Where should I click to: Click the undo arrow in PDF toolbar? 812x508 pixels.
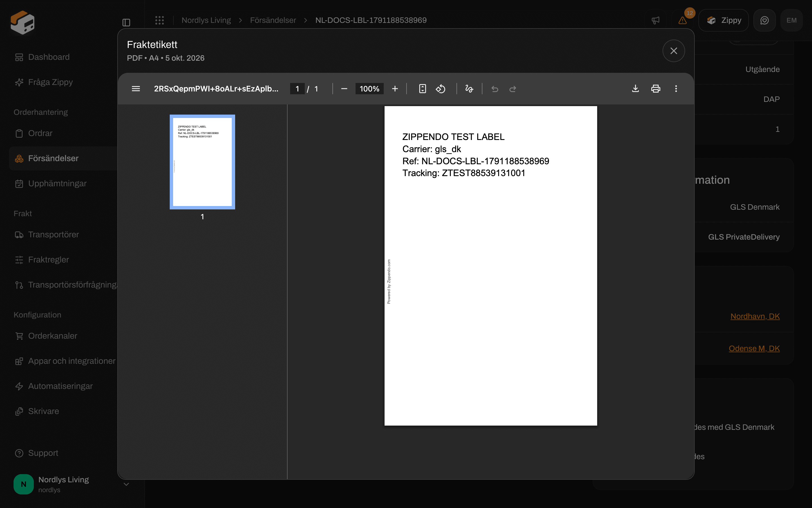coord(495,89)
